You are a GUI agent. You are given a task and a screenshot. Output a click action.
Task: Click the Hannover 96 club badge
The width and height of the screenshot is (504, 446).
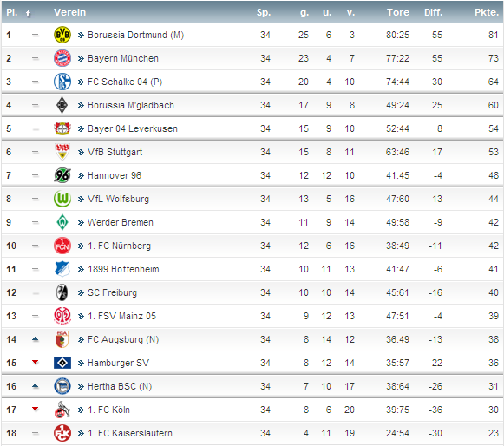(62, 175)
